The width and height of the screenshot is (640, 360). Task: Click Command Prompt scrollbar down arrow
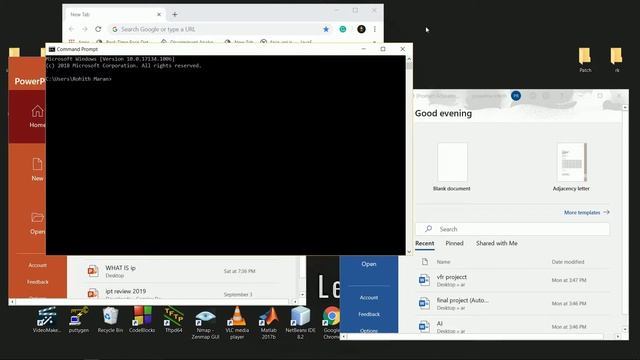409,252
